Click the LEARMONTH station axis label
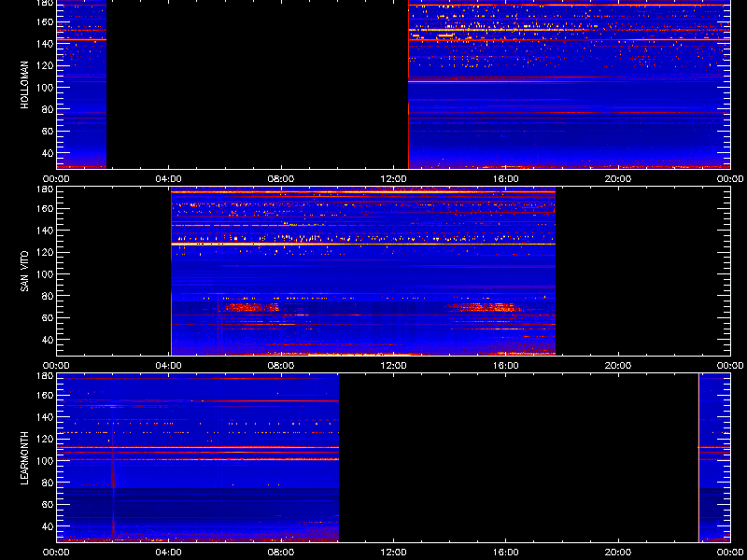The image size is (747, 560). [x=25, y=458]
